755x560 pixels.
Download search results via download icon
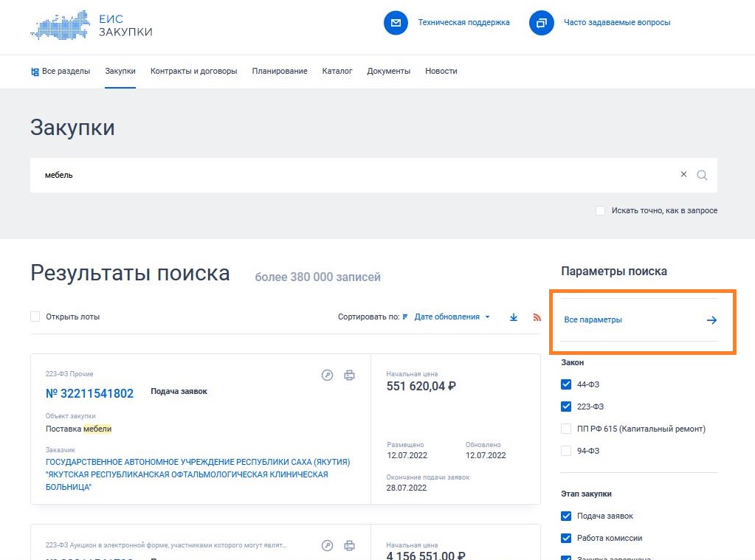coord(514,317)
